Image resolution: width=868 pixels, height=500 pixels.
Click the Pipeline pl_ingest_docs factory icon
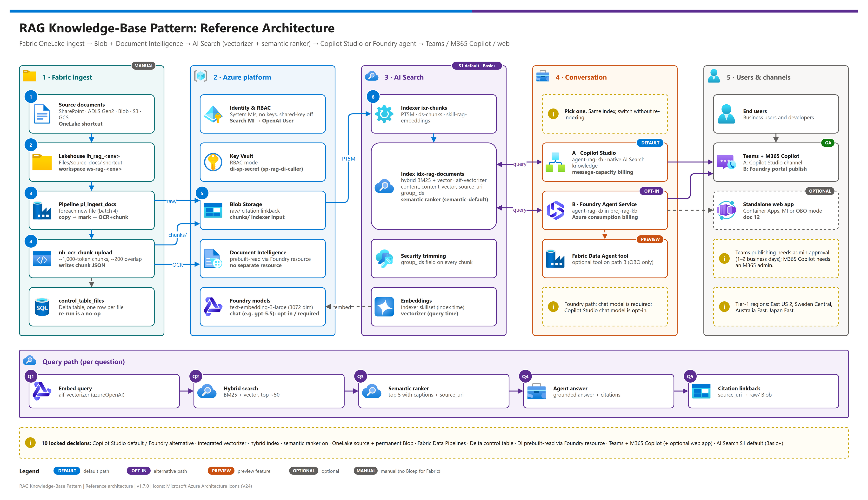click(42, 210)
